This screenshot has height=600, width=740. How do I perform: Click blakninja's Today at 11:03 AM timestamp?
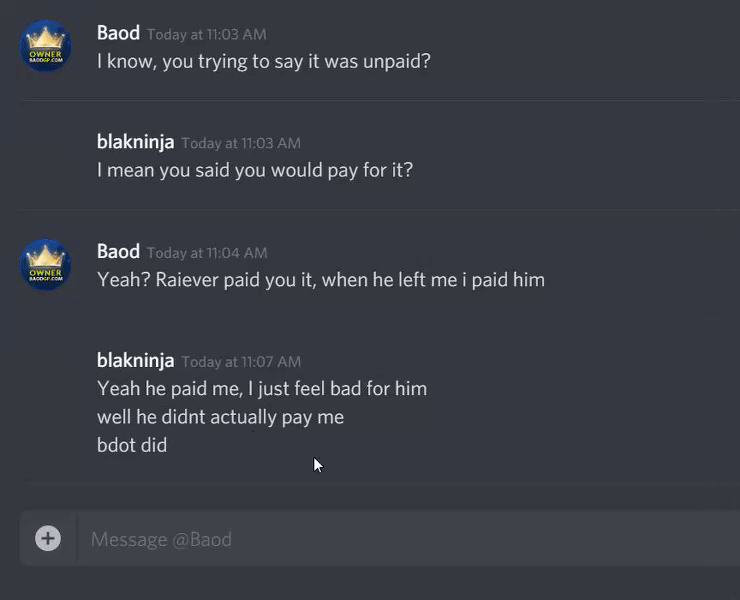[241, 144]
